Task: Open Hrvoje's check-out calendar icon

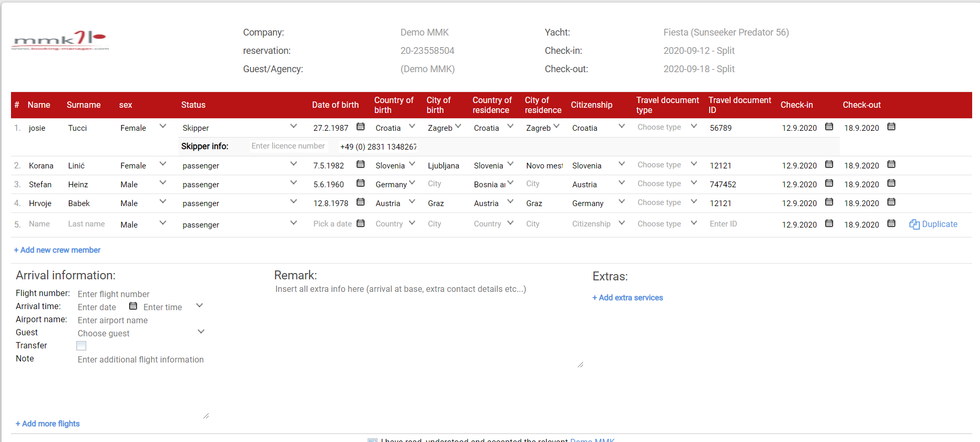Action: point(892,202)
